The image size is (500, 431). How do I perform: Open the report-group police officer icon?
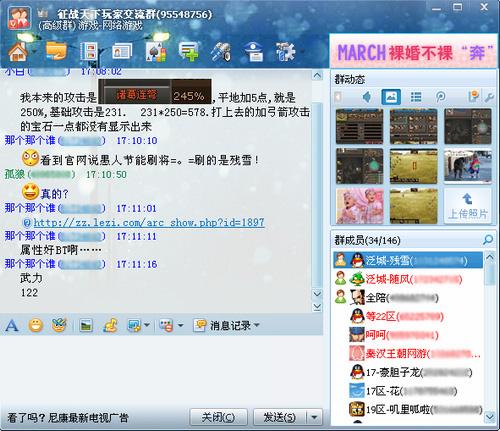tap(254, 52)
